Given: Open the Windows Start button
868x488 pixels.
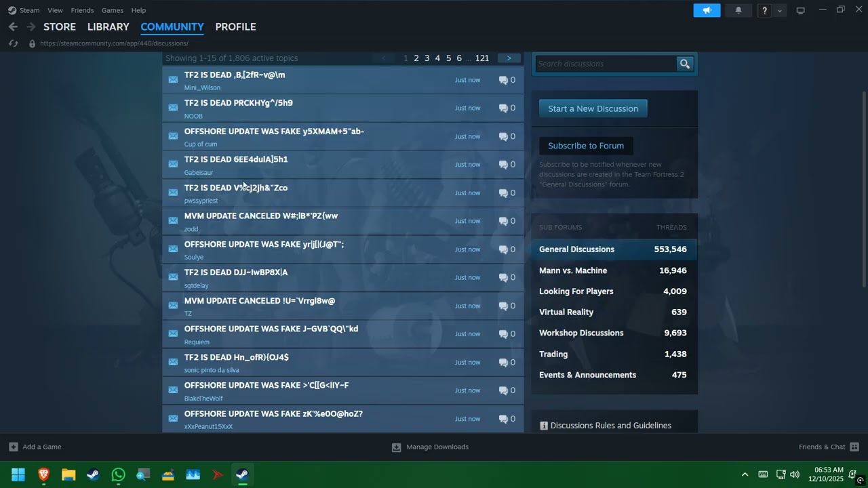Looking at the screenshot, I should 18,474.
